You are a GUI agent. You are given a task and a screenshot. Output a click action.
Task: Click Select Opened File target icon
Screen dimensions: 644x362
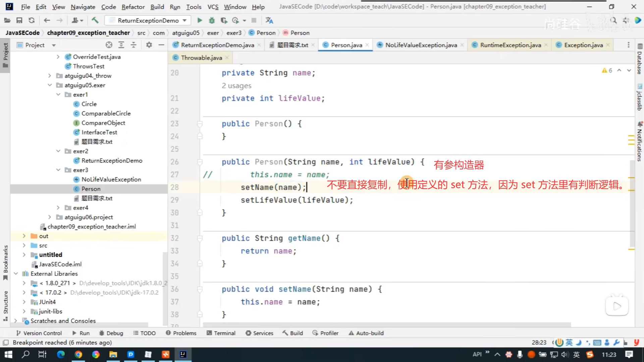coord(109,45)
